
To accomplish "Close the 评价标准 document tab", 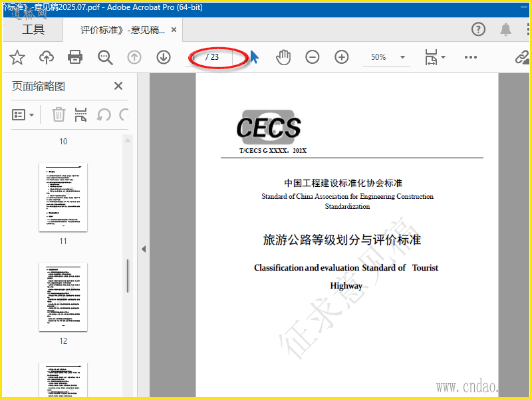I will [x=174, y=30].
